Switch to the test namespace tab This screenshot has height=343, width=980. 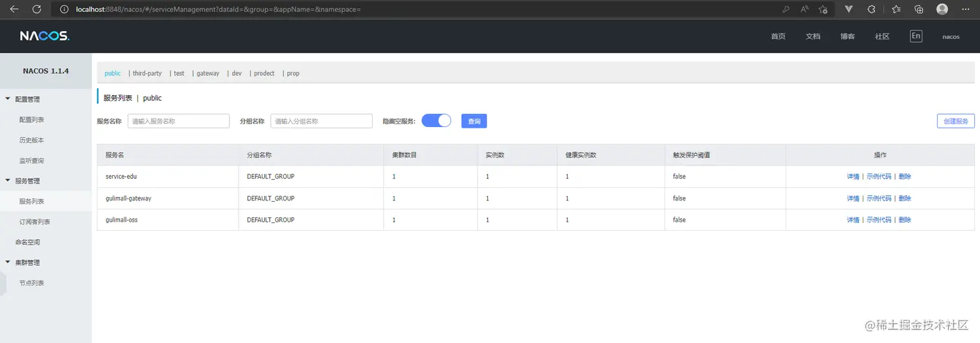pos(179,73)
